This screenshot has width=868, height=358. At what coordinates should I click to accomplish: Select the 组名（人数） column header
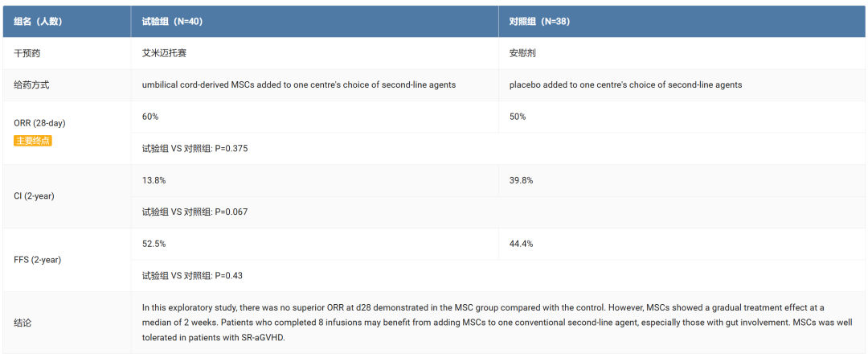pos(38,22)
